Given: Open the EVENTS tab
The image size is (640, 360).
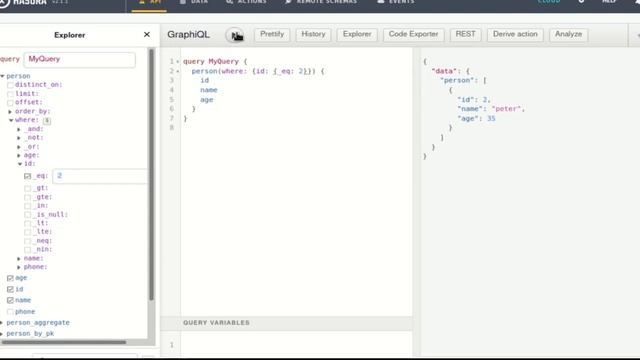Looking at the screenshot, I should pyautogui.click(x=396, y=2).
